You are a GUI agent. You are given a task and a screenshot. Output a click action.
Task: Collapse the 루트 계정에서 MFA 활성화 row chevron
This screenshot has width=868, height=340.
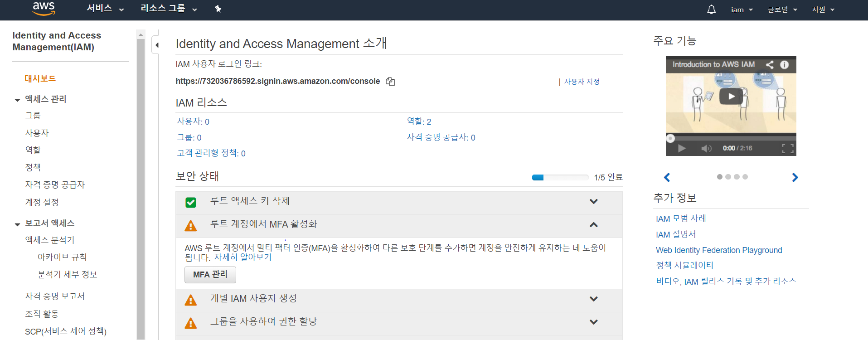[594, 224]
